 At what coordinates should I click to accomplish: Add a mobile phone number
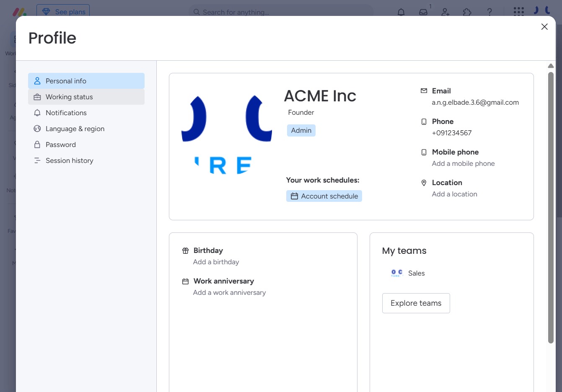click(x=463, y=163)
